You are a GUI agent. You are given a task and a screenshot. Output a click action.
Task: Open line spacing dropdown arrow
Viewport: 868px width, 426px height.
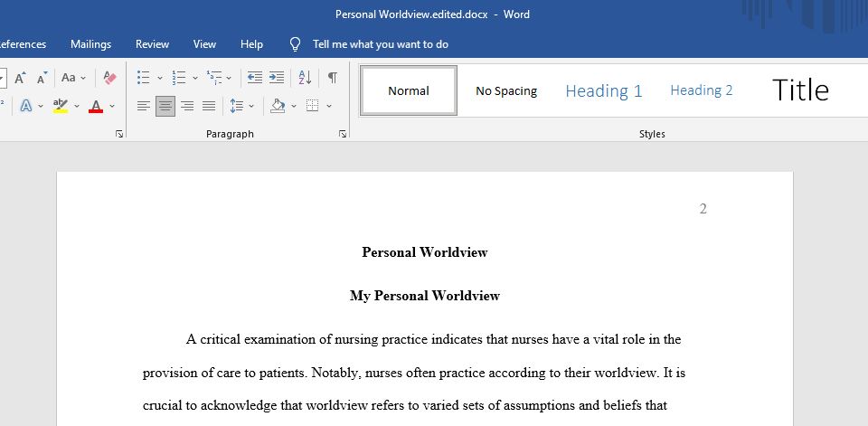click(251, 105)
